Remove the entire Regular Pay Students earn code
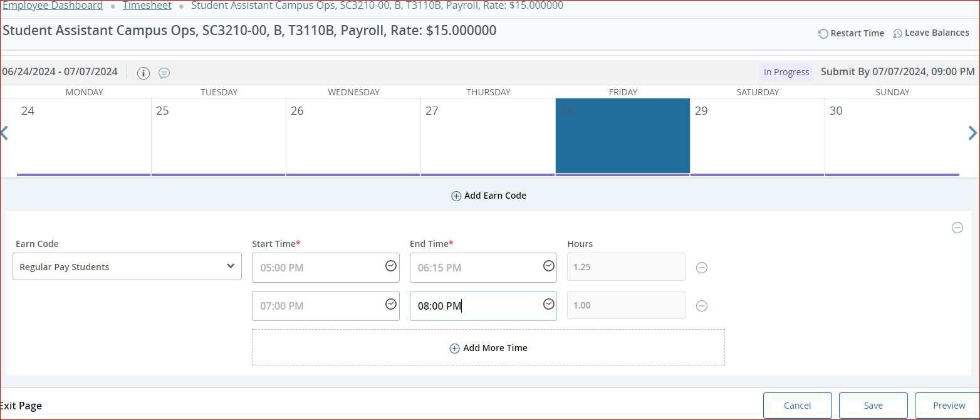980x420 pixels. coord(957,228)
